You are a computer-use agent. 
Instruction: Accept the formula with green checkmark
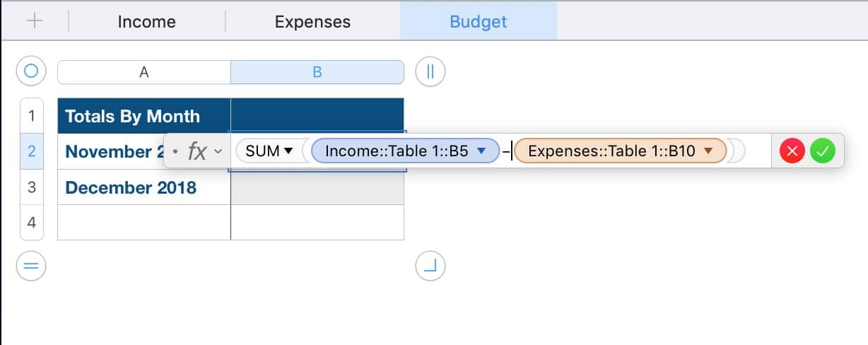pos(822,151)
